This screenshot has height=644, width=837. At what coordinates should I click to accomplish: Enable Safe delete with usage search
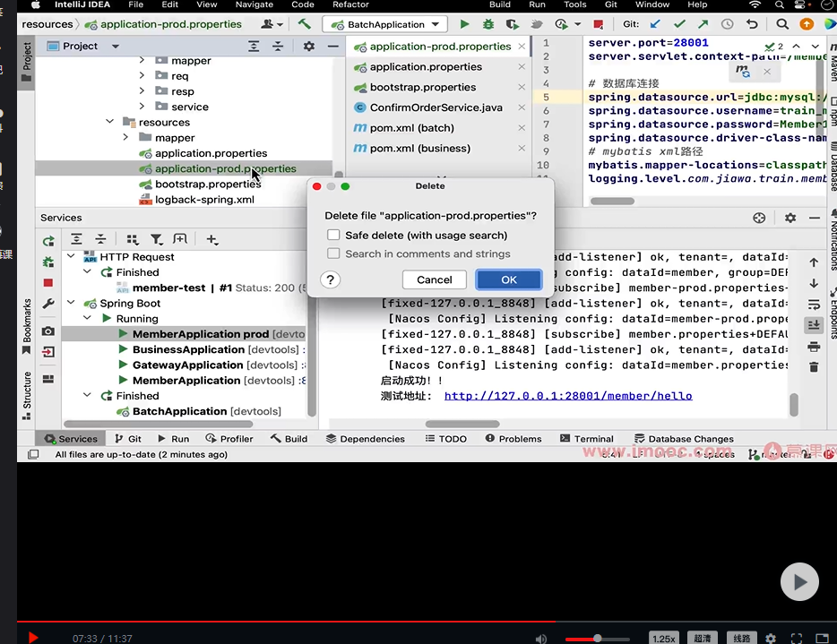333,236
